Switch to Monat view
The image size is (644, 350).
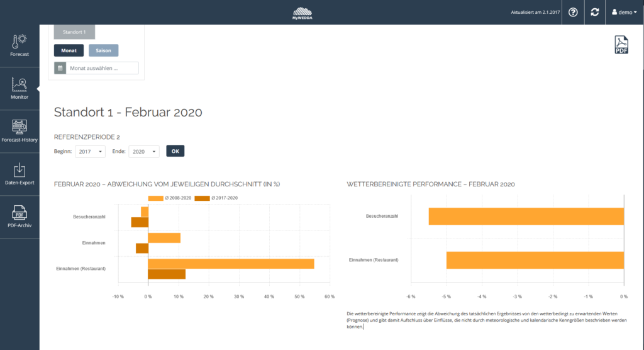click(x=69, y=50)
